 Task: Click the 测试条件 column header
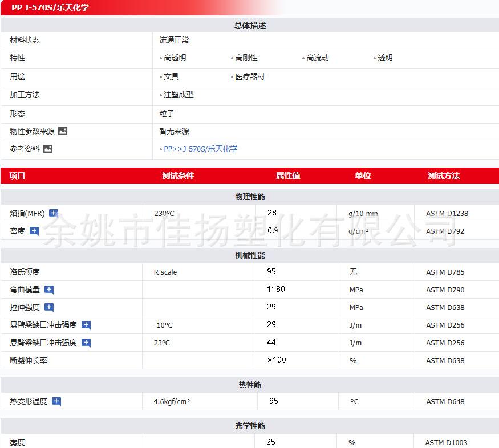coord(178,176)
